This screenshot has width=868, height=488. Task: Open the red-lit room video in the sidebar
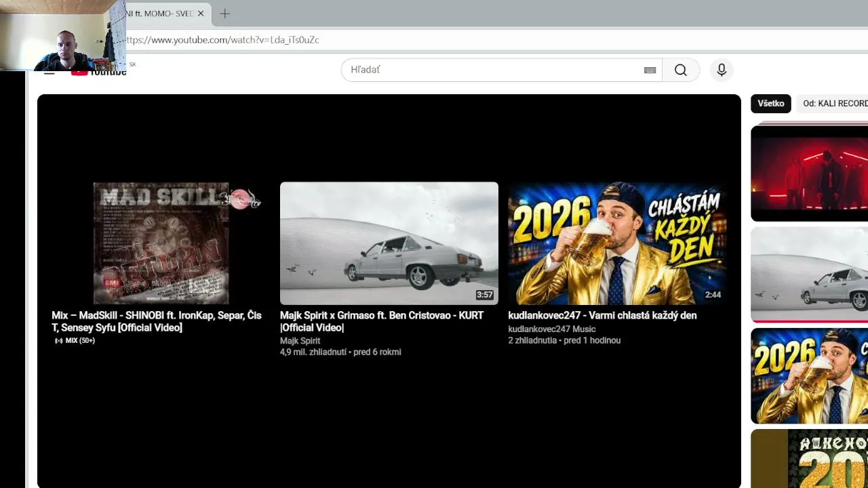[809, 173]
